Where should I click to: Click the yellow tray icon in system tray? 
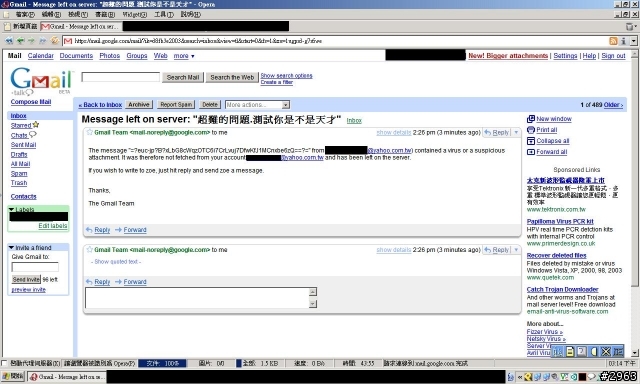[528, 377]
